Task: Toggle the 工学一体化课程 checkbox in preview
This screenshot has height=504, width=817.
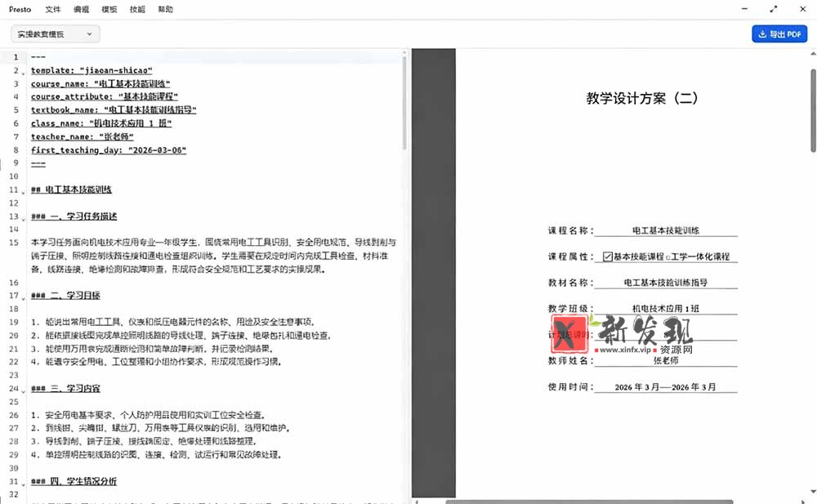Action: (668, 257)
